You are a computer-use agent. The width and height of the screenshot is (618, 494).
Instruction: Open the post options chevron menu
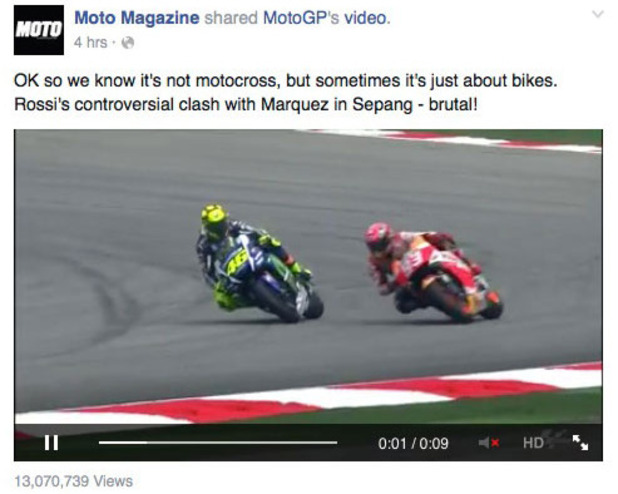[598, 15]
